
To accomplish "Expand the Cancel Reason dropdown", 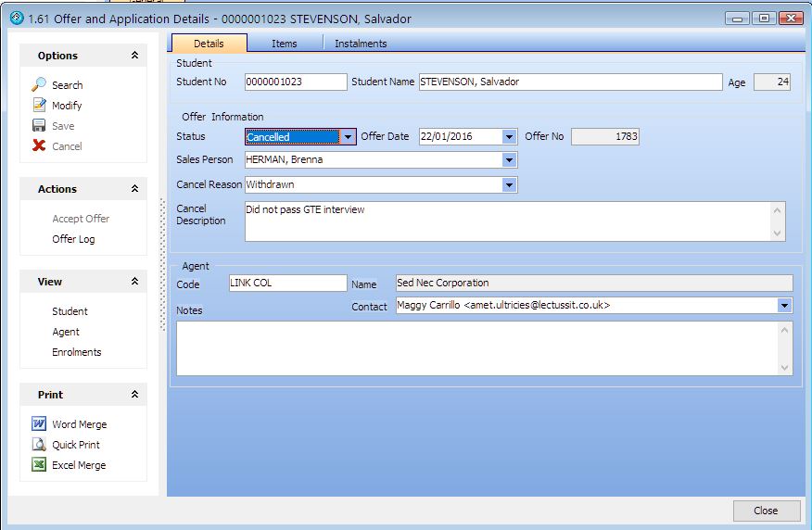I will click(x=509, y=185).
